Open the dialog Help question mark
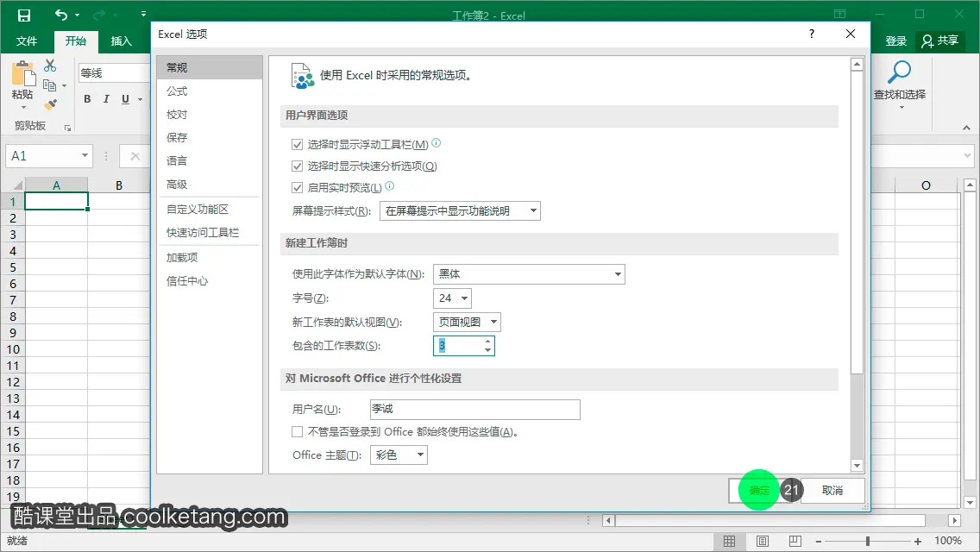Screen dimensions: 980x552 click(811, 34)
